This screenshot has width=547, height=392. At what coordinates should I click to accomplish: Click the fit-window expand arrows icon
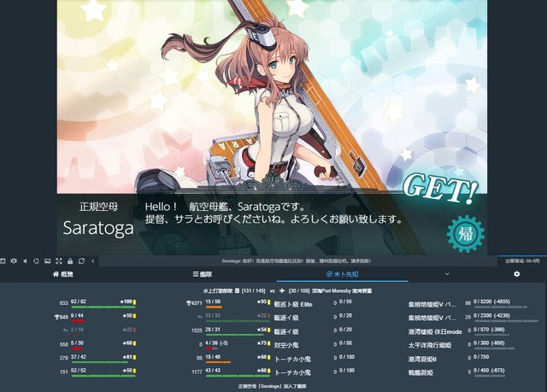(59, 261)
